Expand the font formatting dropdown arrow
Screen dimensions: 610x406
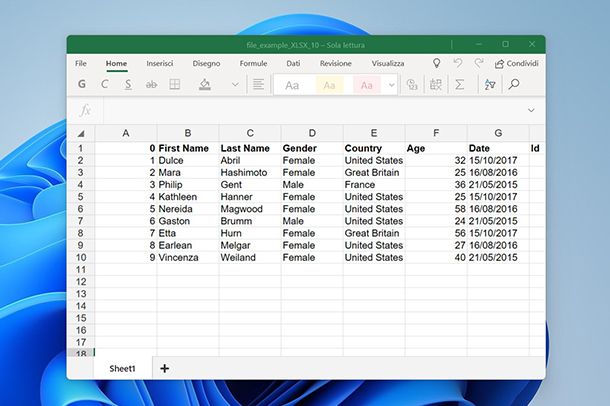pos(235,84)
